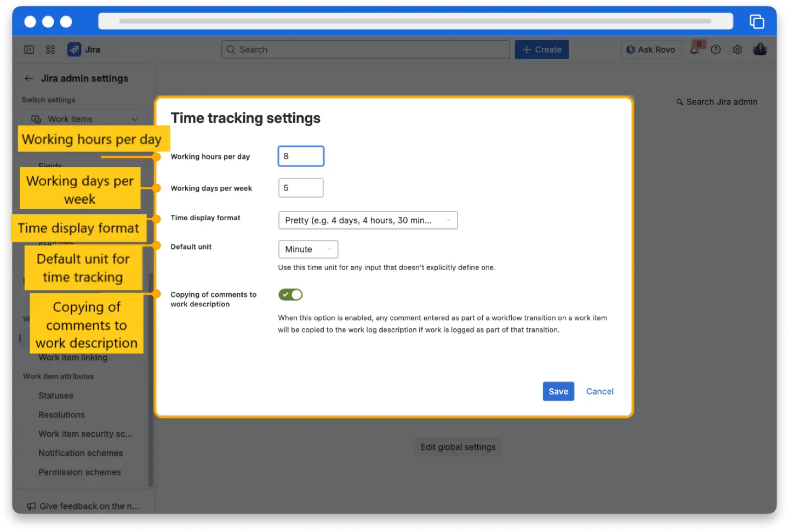
Task: Open Ask Rovo
Action: (x=651, y=49)
